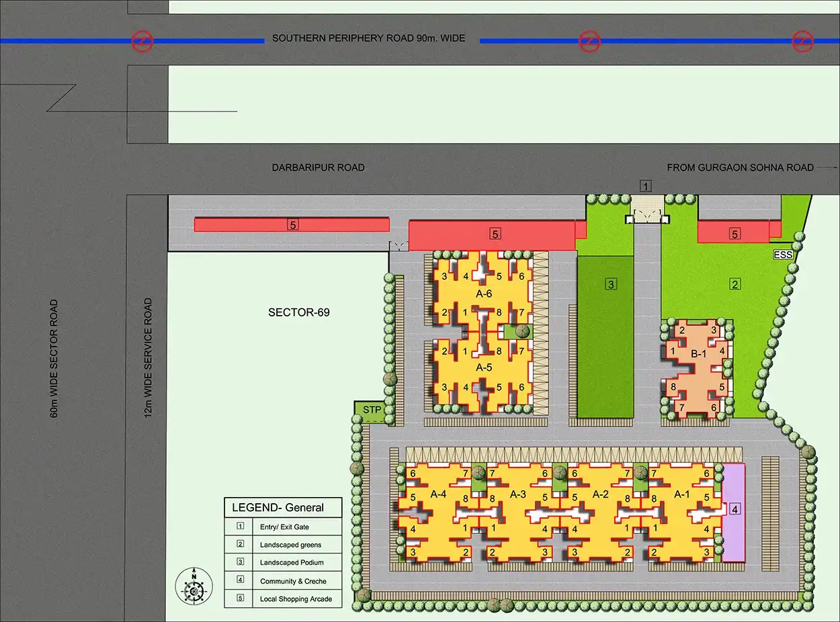Click marker 3 on the landscaped podium
Screen dimensions: 840x622
coord(611,284)
